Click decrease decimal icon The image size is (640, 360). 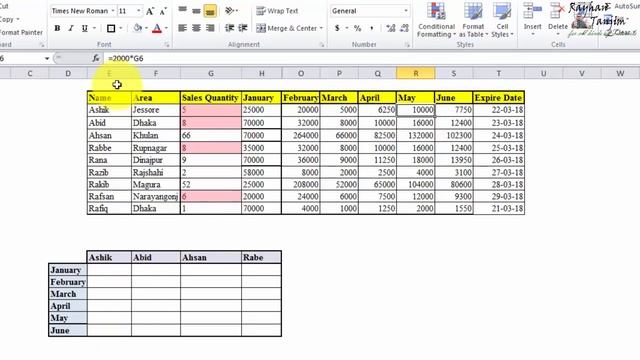point(404,28)
